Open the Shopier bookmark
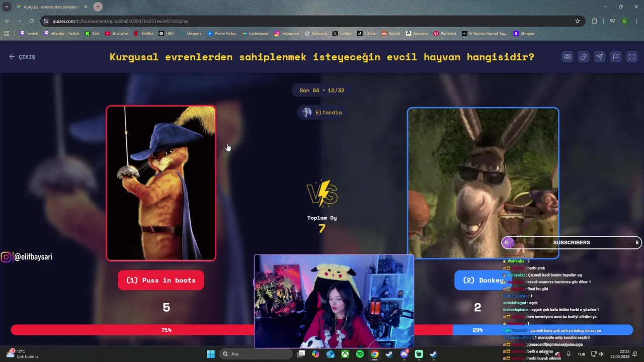Screen dimensions: 644x362 (x=524, y=34)
